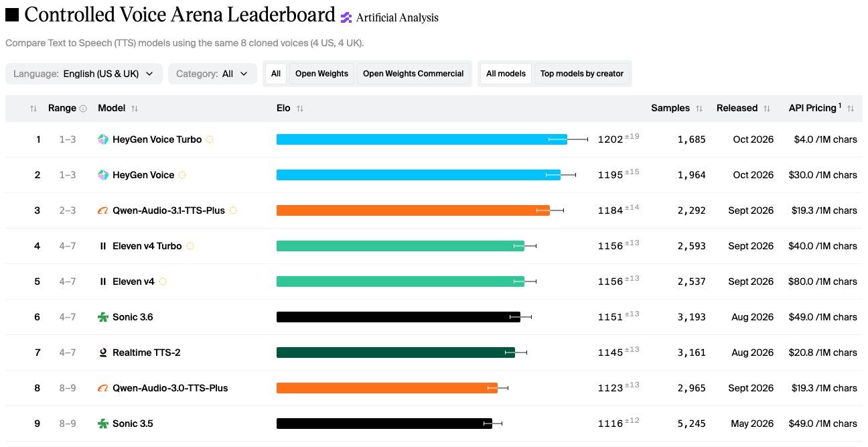Viewport: 868px width, 447px height.
Task: Open the Language dropdown
Action: pyautogui.click(x=84, y=74)
